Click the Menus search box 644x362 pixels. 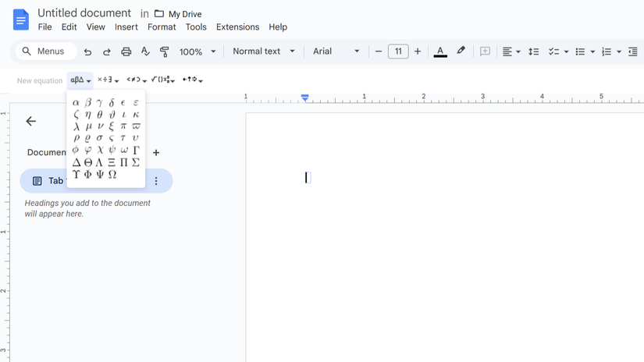click(x=46, y=51)
